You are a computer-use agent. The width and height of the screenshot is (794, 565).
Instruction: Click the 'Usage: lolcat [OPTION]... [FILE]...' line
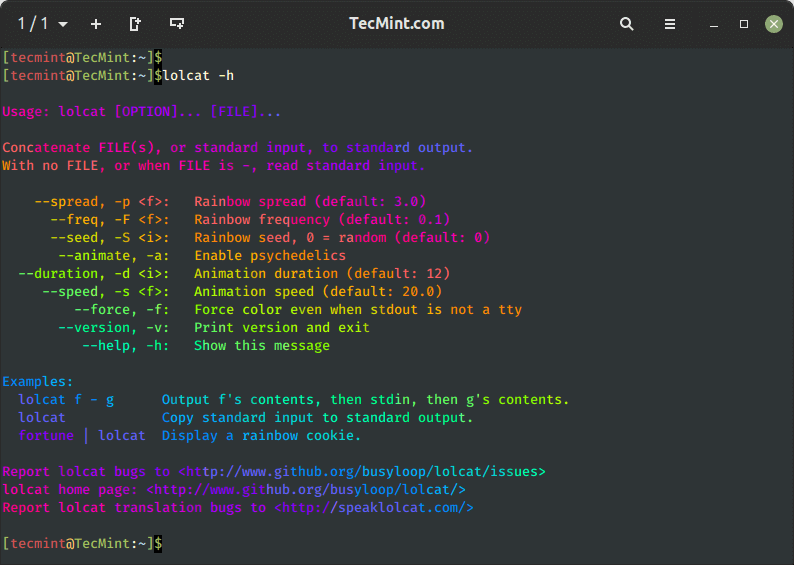click(141, 111)
